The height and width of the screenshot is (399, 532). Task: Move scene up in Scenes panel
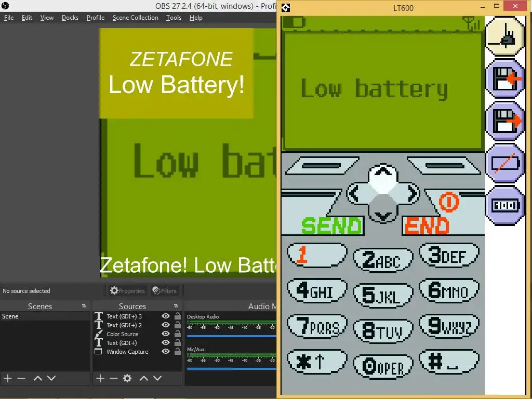pyautogui.click(x=37, y=378)
